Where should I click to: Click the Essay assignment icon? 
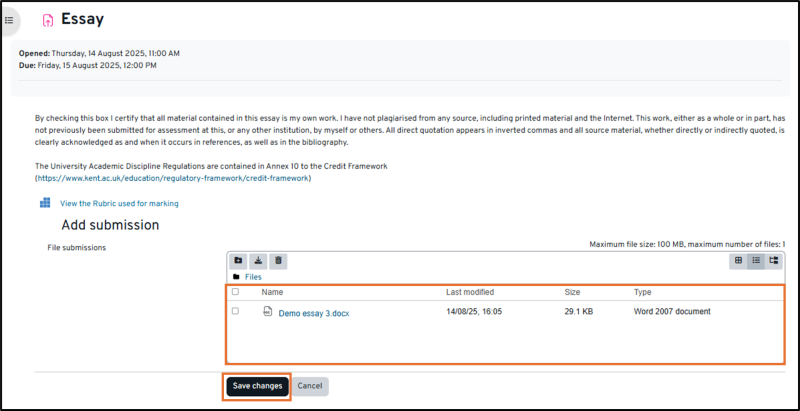47,20
